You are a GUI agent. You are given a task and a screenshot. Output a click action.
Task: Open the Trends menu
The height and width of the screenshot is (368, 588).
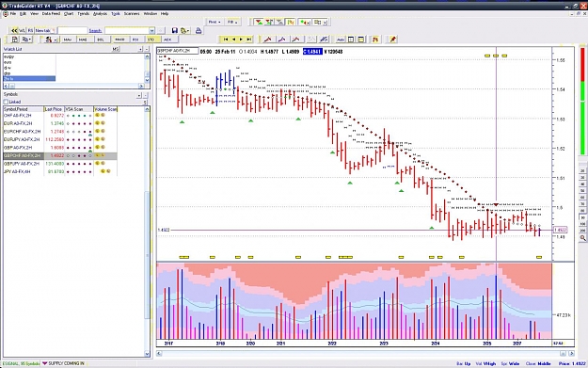tap(83, 13)
